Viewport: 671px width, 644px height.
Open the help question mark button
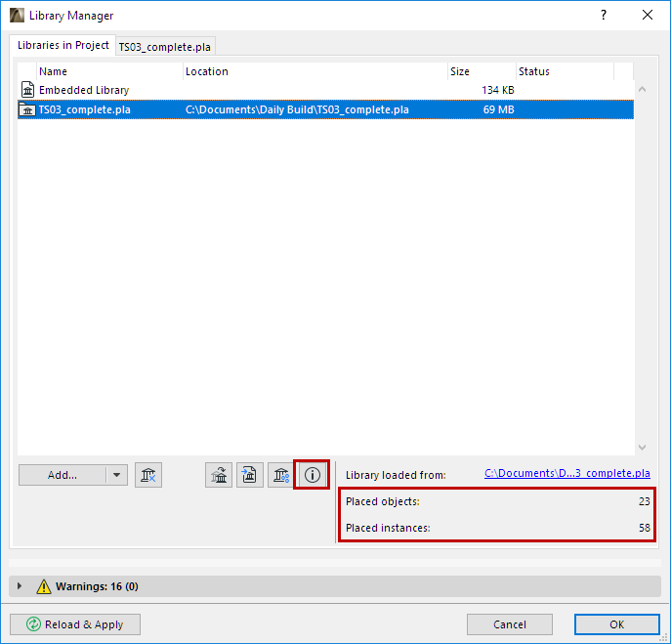604,15
